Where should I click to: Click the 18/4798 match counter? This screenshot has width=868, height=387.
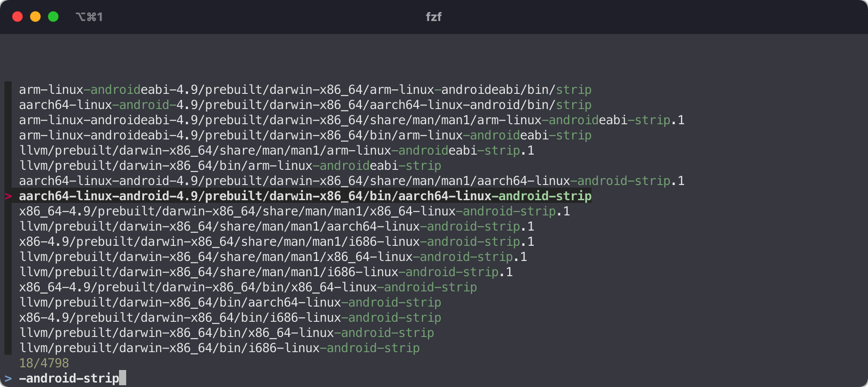pos(44,363)
